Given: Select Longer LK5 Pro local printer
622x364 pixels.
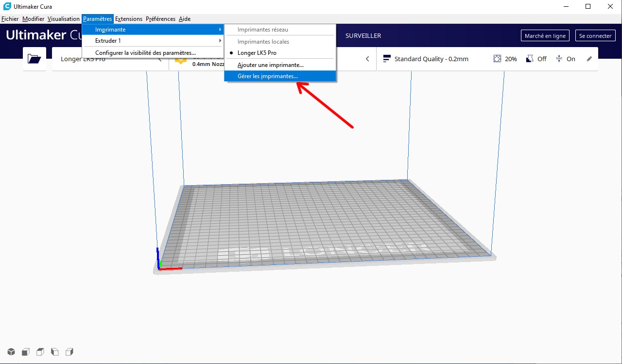Looking at the screenshot, I should coord(280,52).
